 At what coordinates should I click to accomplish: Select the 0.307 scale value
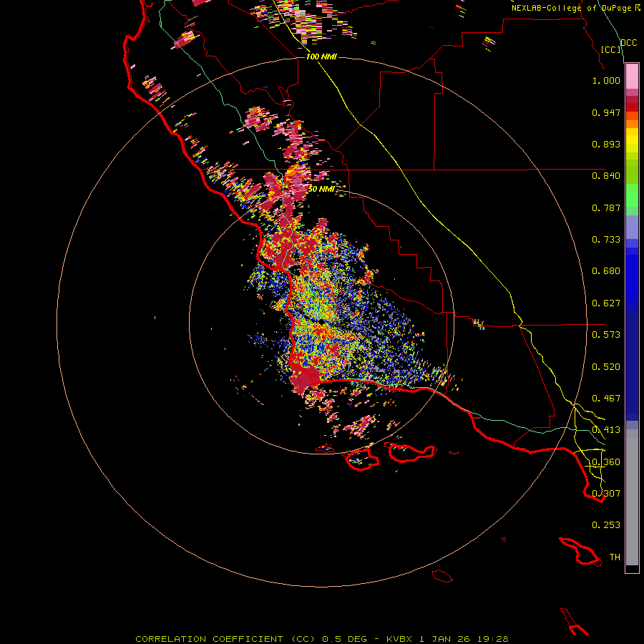click(606, 494)
